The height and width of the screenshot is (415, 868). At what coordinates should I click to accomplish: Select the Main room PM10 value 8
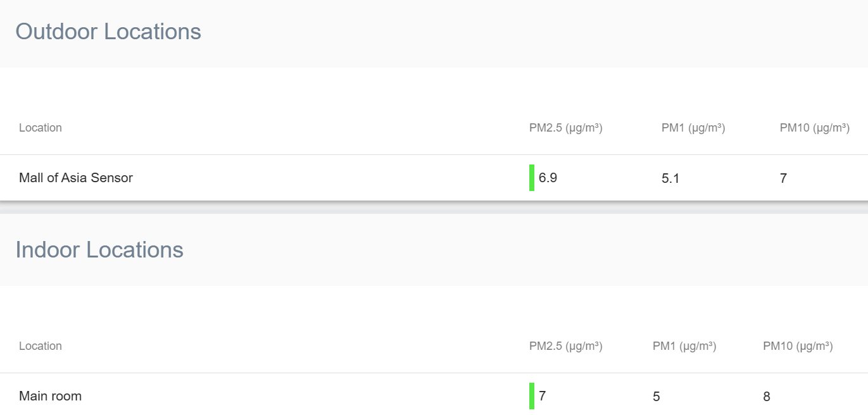click(767, 397)
